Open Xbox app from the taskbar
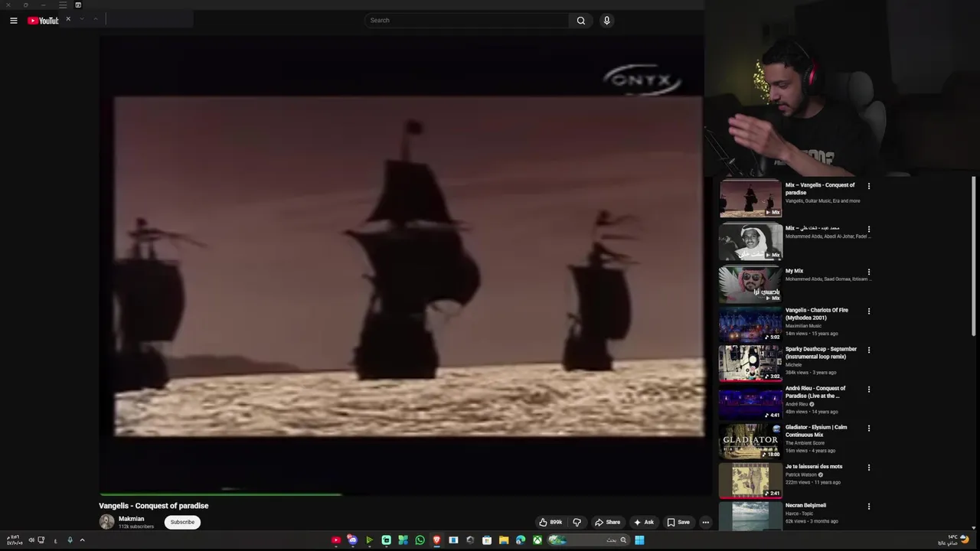980x551 pixels. (537, 540)
